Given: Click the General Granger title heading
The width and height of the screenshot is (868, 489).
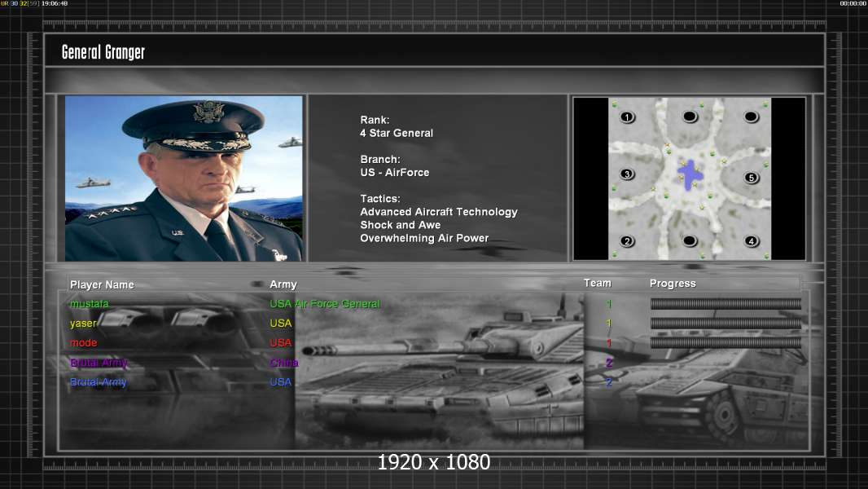Looking at the screenshot, I should point(103,52).
